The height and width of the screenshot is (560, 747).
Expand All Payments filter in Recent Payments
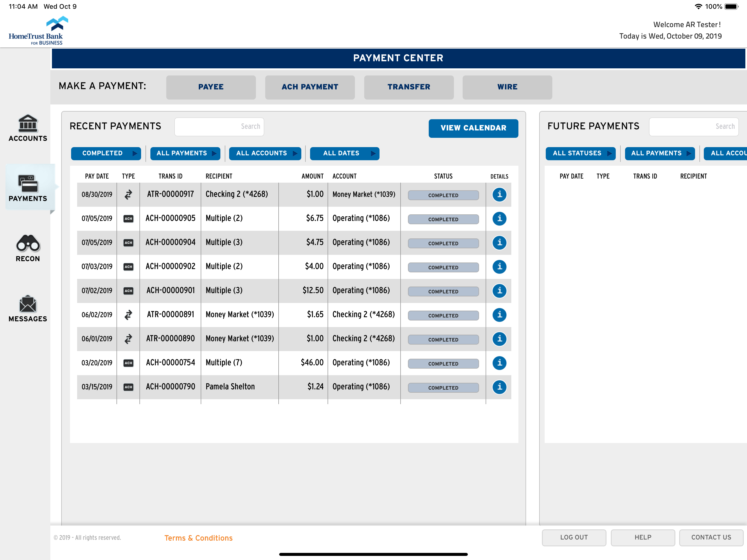(x=185, y=153)
